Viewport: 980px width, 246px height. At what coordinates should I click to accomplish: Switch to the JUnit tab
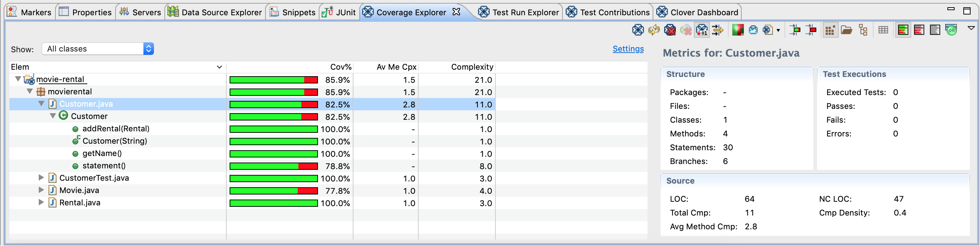pyautogui.click(x=339, y=12)
